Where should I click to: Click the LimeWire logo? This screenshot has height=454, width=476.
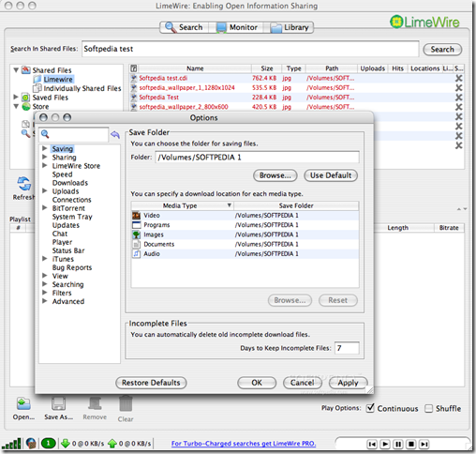click(x=424, y=23)
